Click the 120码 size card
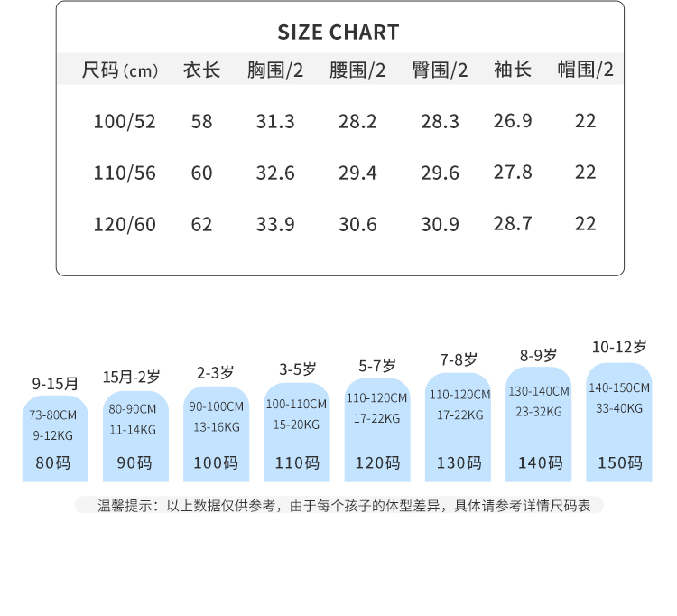The image size is (677, 616). (x=377, y=430)
